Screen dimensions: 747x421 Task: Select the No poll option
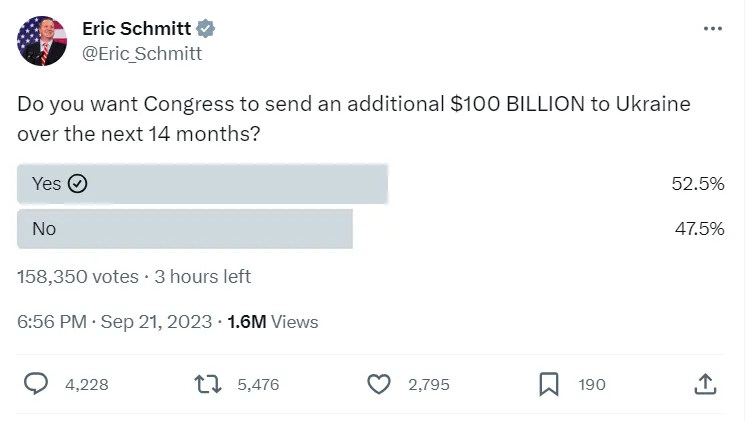coord(185,229)
